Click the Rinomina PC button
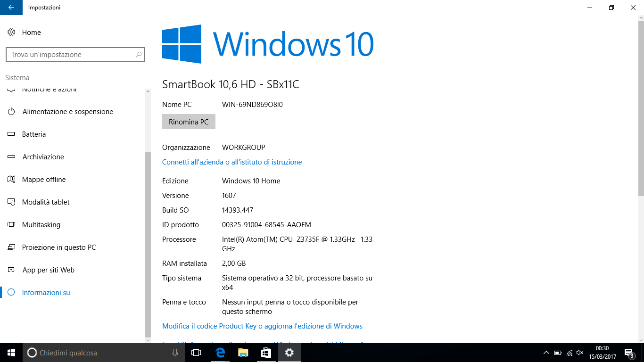This screenshot has height=362, width=644. [189, 122]
